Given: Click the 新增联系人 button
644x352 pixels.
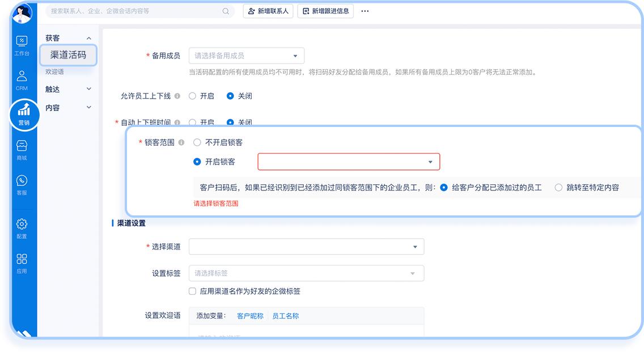Looking at the screenshot, I should (x=268, y=11).
